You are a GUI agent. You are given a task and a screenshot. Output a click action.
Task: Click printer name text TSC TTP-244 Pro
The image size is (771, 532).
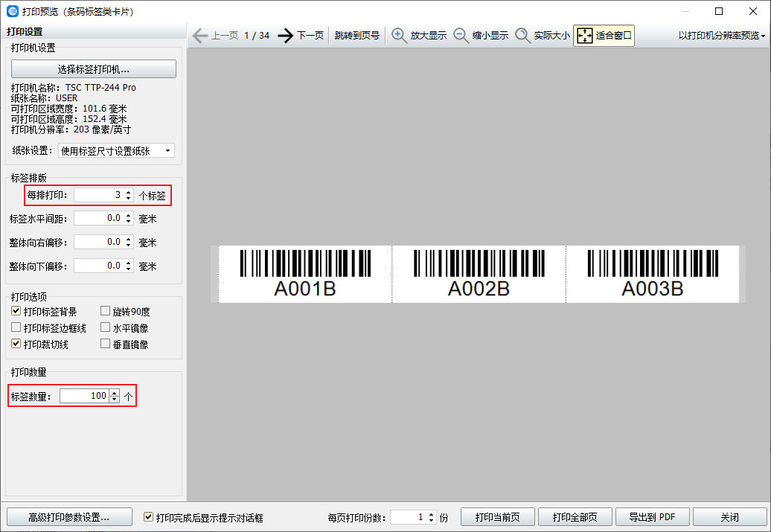click(100, 88)
